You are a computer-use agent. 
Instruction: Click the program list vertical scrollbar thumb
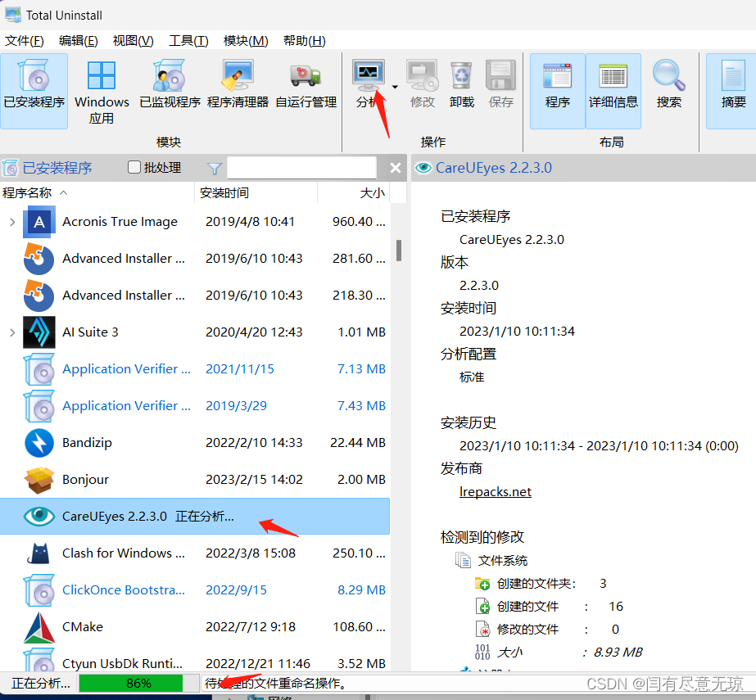coord(399,251)
